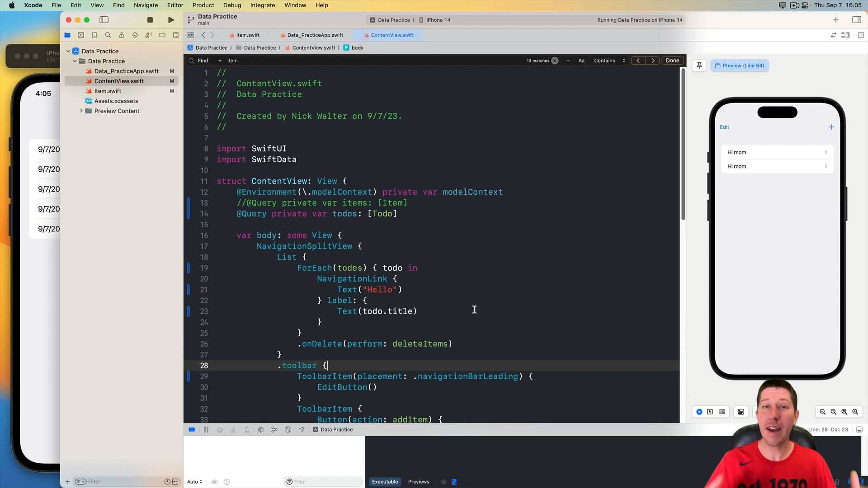Pin the preview canvas
The height and width of the screenshot is (488, 868).
(x=699, y=66)
